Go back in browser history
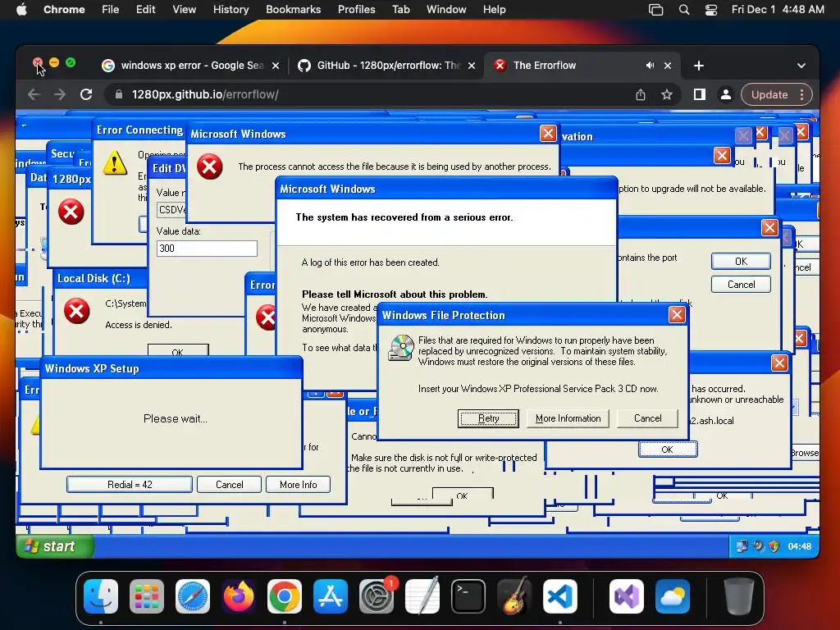 pyautogui.click(x=34, y=95)
